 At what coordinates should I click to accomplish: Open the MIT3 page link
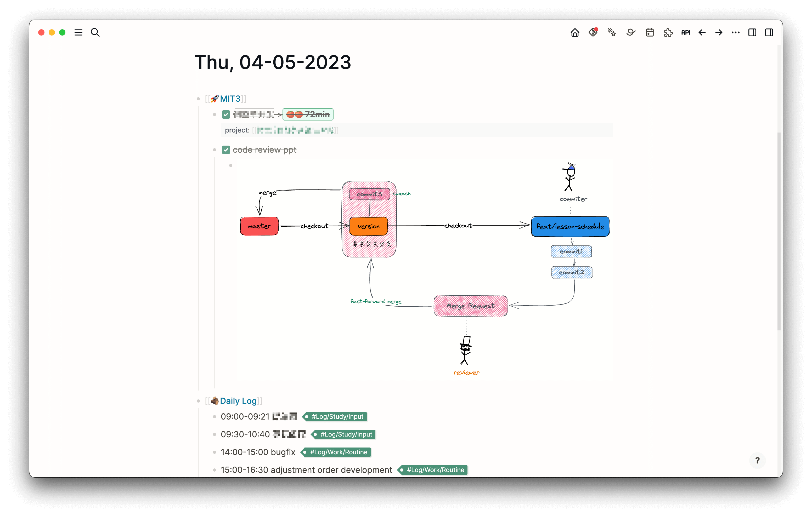(230, 99)
